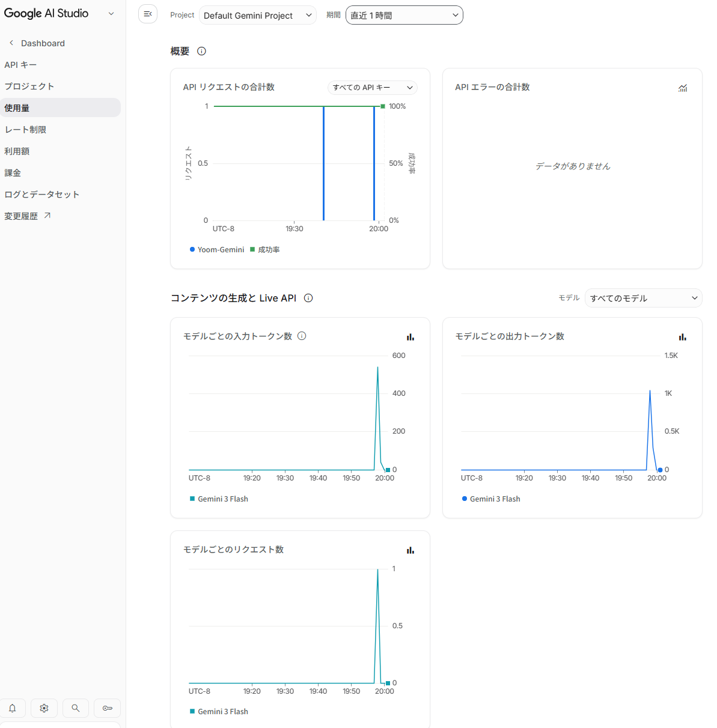Screen dimensions: 717x728
Task: Open 変更履歴 link
Action: [21, 216]
